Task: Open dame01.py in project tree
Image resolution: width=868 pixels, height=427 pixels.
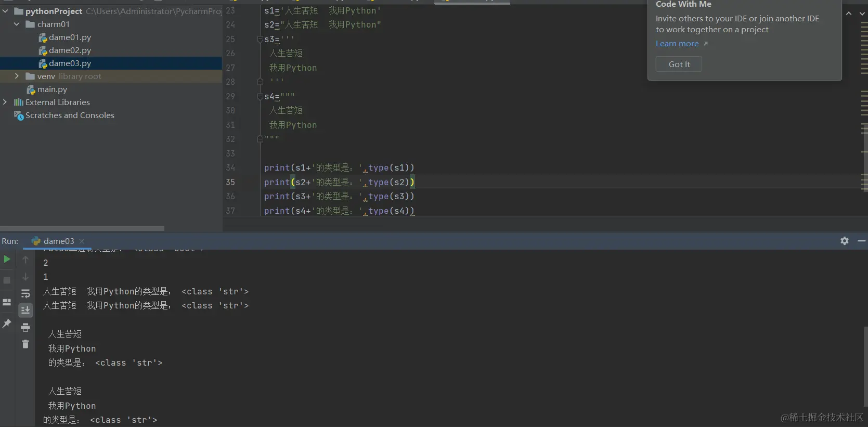Action: pyautogui.click(x=70, y=37)
